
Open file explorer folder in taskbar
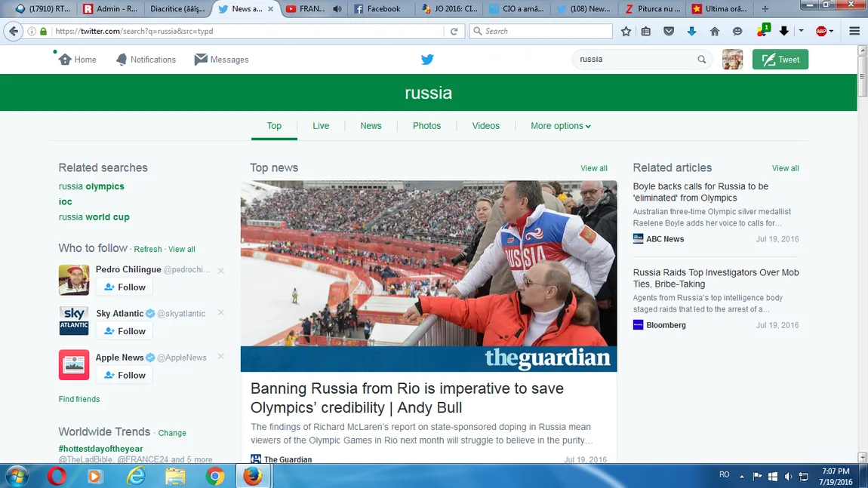point(175,476)
